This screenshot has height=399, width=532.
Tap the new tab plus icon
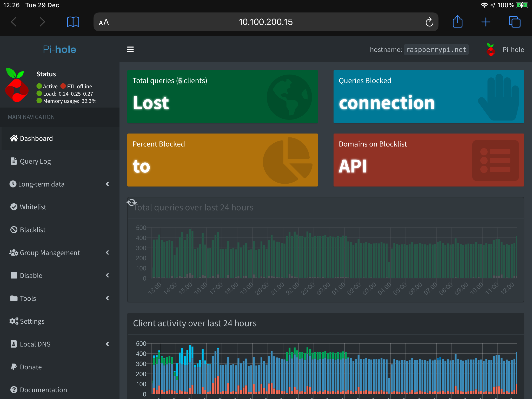point(486,22)
